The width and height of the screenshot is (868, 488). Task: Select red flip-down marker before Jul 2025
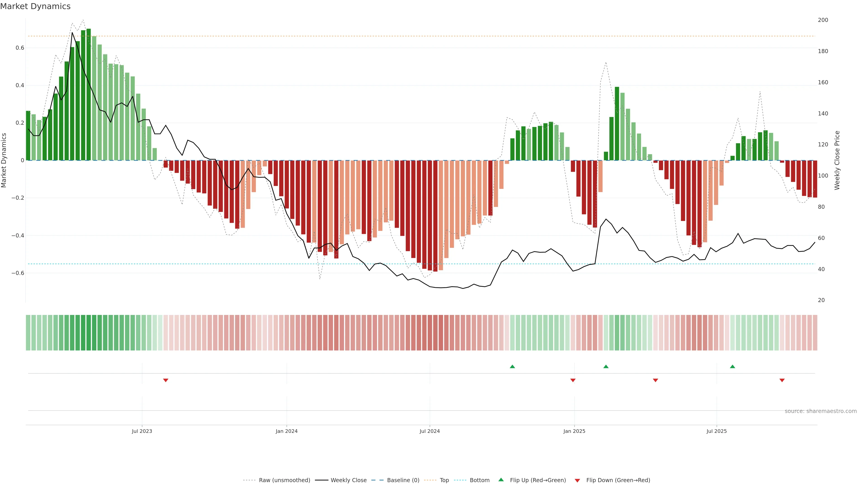click(655, 380)
